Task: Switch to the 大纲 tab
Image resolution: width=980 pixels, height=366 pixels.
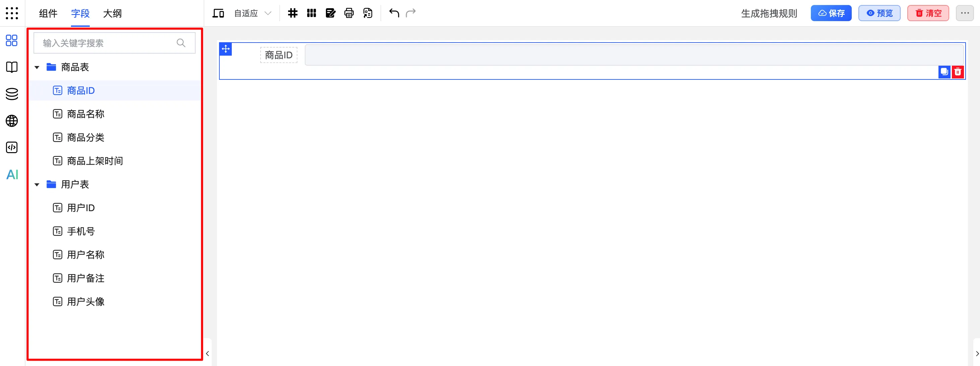Action: (112, 13)
